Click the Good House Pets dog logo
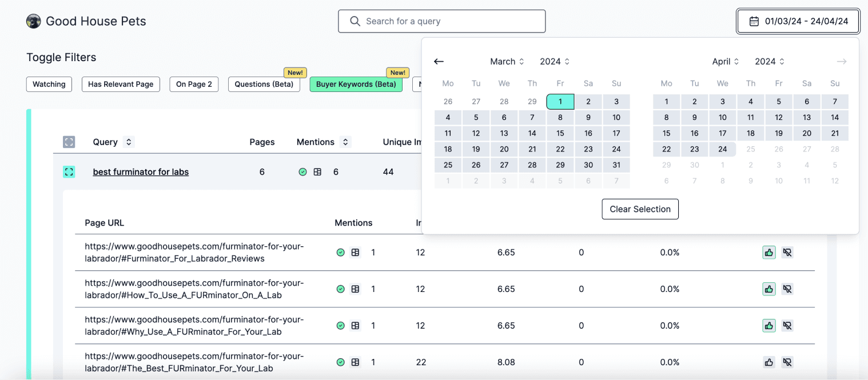 [x=33, y=21]
